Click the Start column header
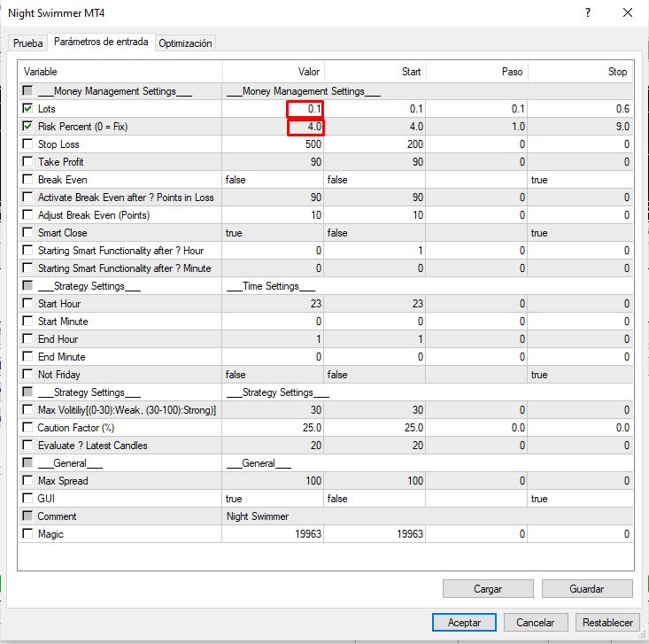 (375, 72)
